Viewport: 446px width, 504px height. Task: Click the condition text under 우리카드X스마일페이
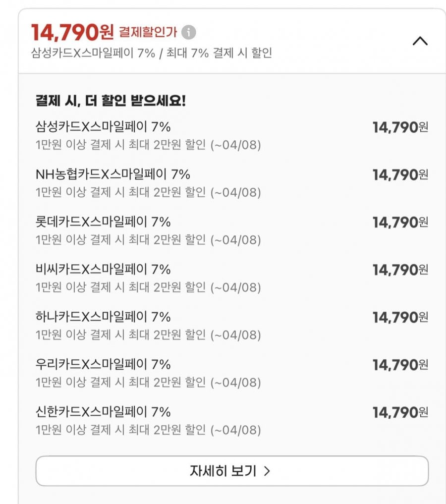[148, 383]
